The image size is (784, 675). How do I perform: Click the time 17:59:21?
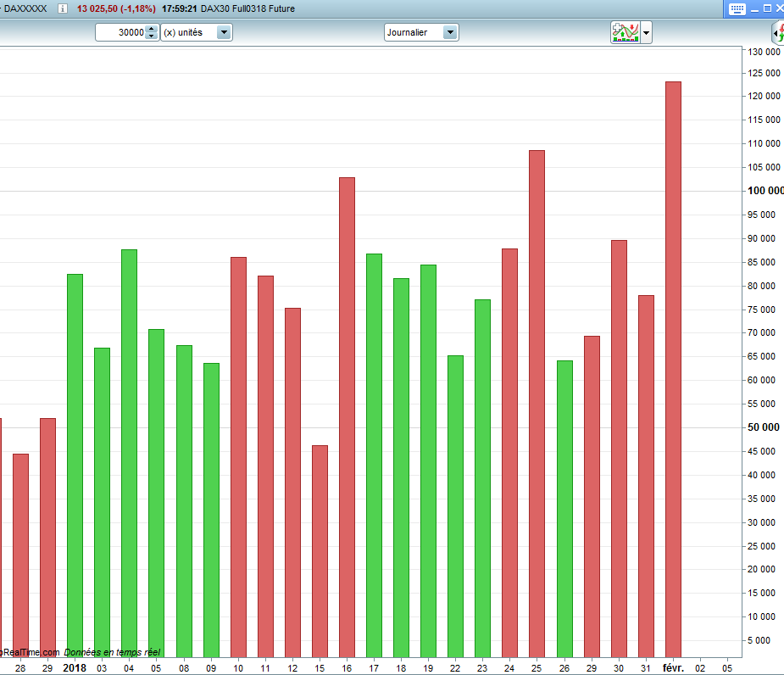coord(179,8)
